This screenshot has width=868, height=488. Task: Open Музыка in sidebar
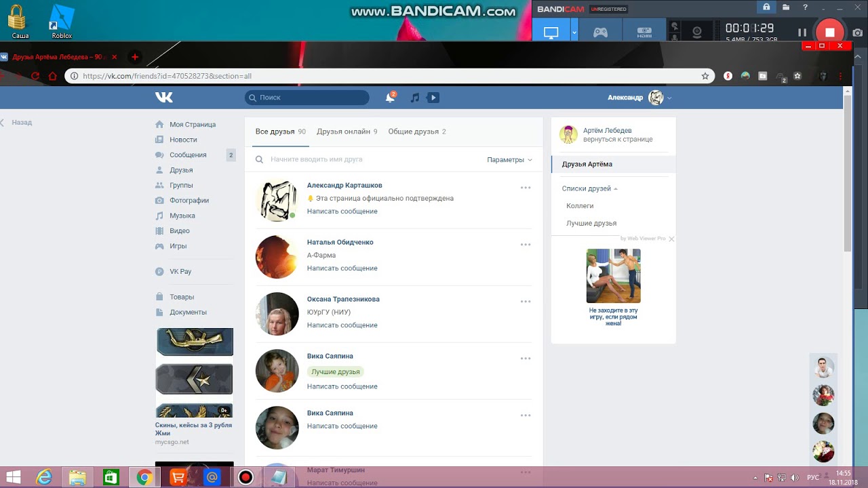tap(182, 216)
